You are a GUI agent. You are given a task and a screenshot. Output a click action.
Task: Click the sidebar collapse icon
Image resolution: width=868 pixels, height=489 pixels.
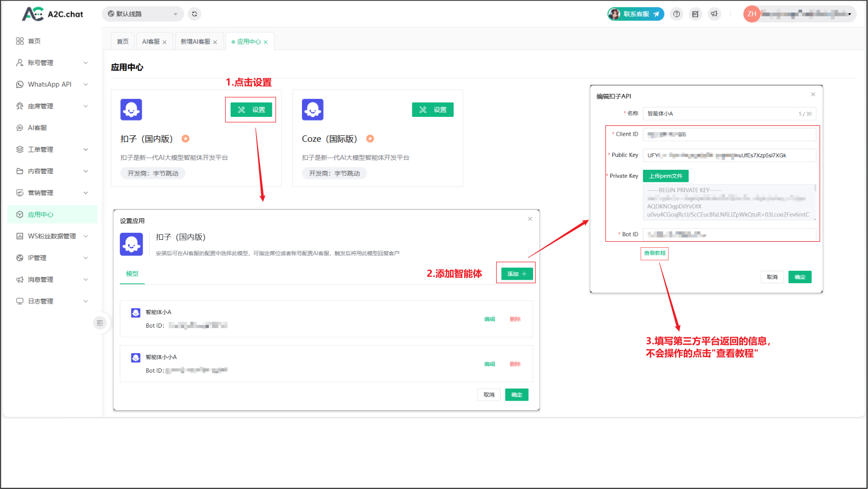[x=100, y=323]
